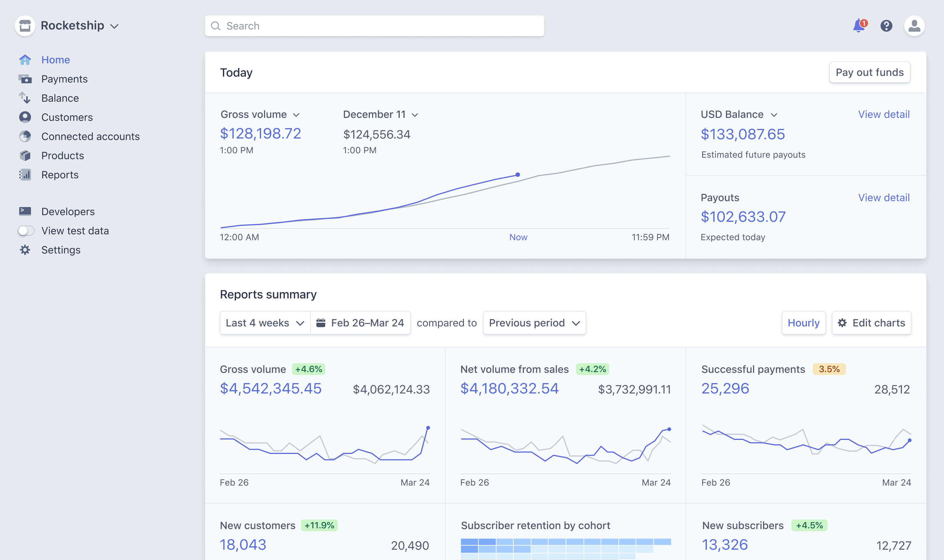This screenshot has width=944, height=560.
Task: Navigate to Home in the sidebar
Action: coord(56,60)
